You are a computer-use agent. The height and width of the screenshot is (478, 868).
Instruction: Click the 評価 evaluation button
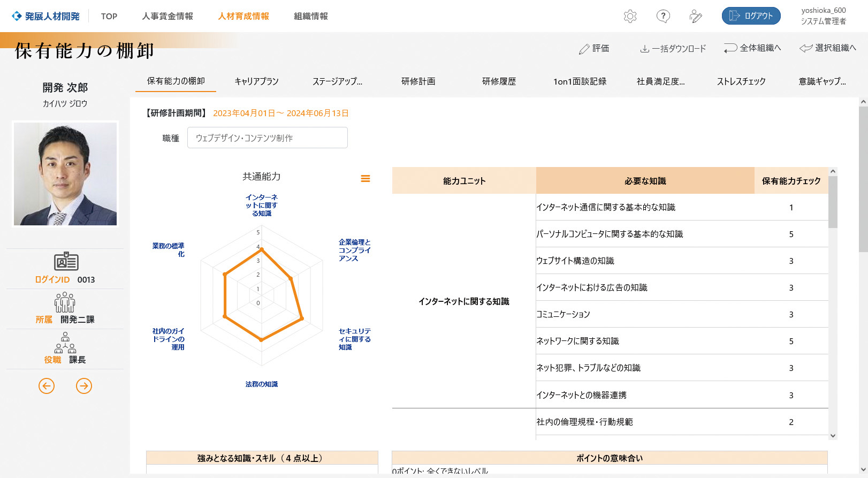pos(594,49)
